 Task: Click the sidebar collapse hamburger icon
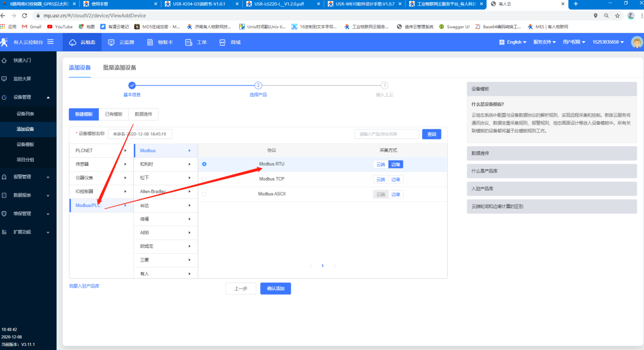click(50, 42)
